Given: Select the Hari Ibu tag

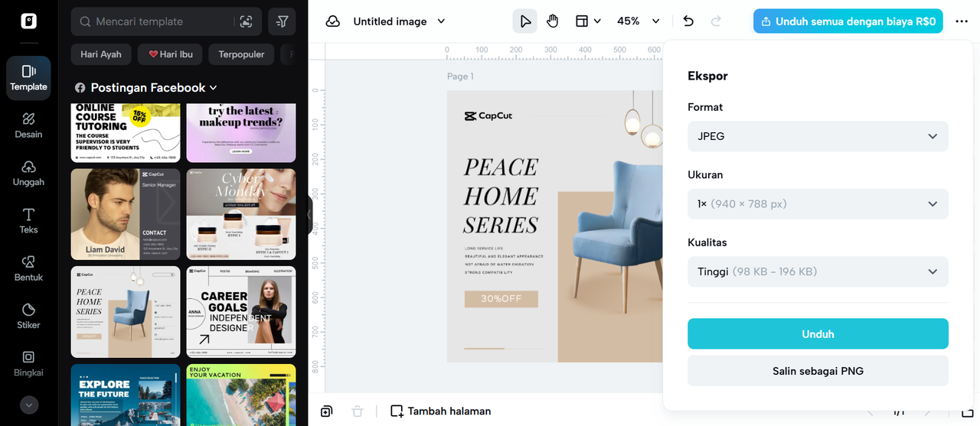Looking at the screenshot, I should [x=170, y=54].
